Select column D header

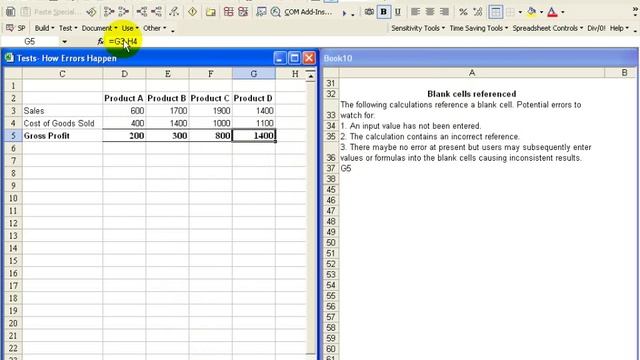pyautogui.click(x=124, y=74)
